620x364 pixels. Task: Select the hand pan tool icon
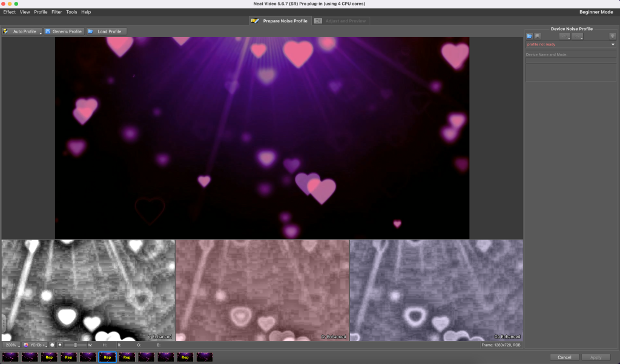click(x=52, y=345)
